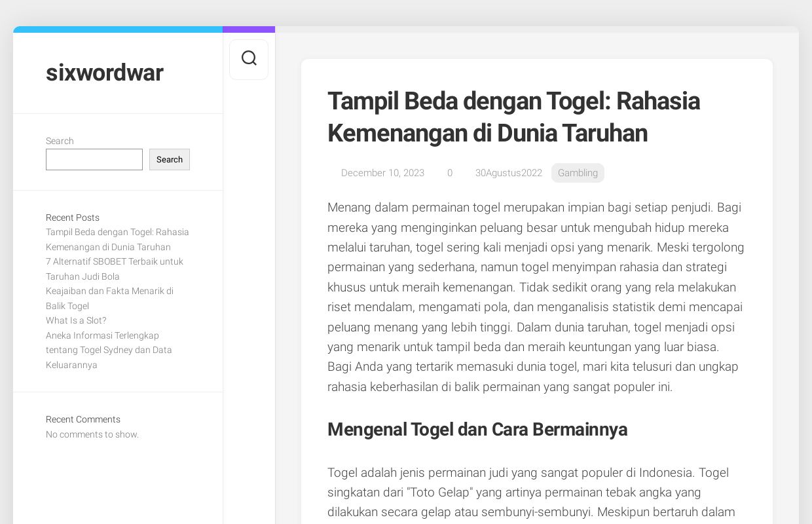Open '7 Alternatif SBOBET Terbaik' recent post

pos(115,269)
